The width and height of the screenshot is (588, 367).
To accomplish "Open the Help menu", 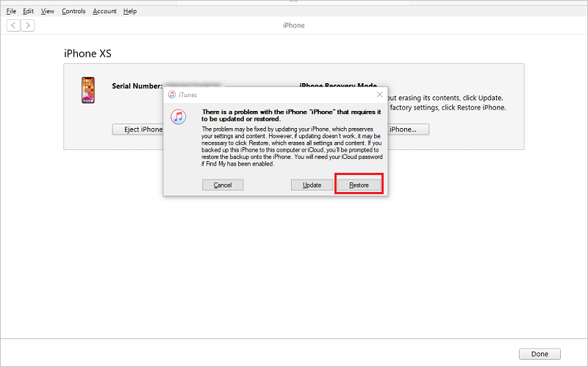I will (130, 11).
